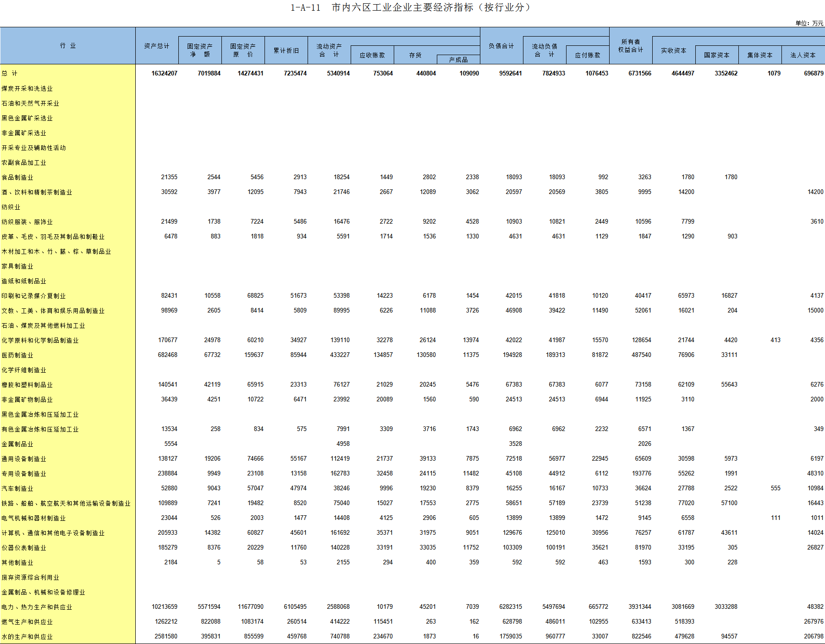Image resolution: width=825 pixels, height=644 pixels.
Task: Select the 资产总计 header cell
Action: 157,46
